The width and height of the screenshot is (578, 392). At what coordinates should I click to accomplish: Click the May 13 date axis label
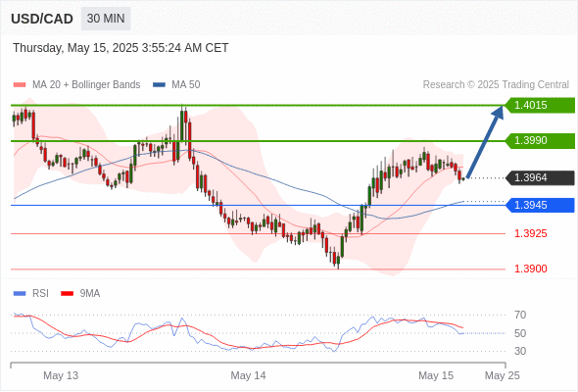(61, 375)
